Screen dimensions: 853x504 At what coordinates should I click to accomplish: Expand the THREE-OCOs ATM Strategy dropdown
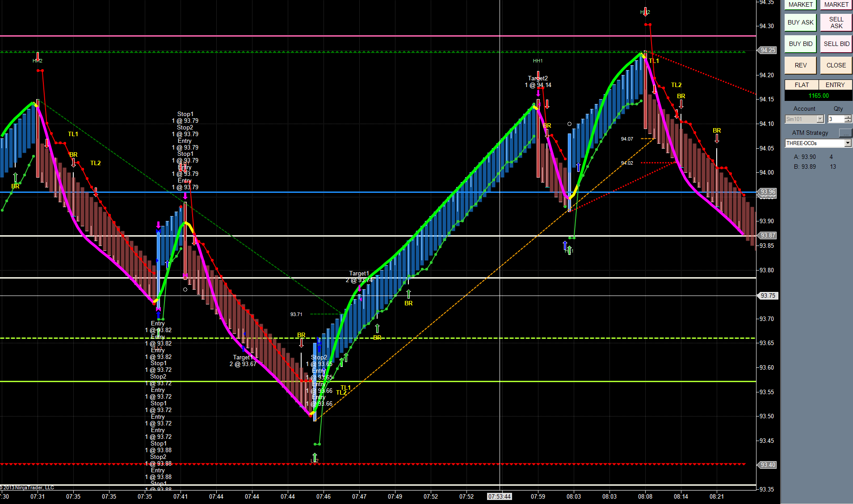pos(848,143)
